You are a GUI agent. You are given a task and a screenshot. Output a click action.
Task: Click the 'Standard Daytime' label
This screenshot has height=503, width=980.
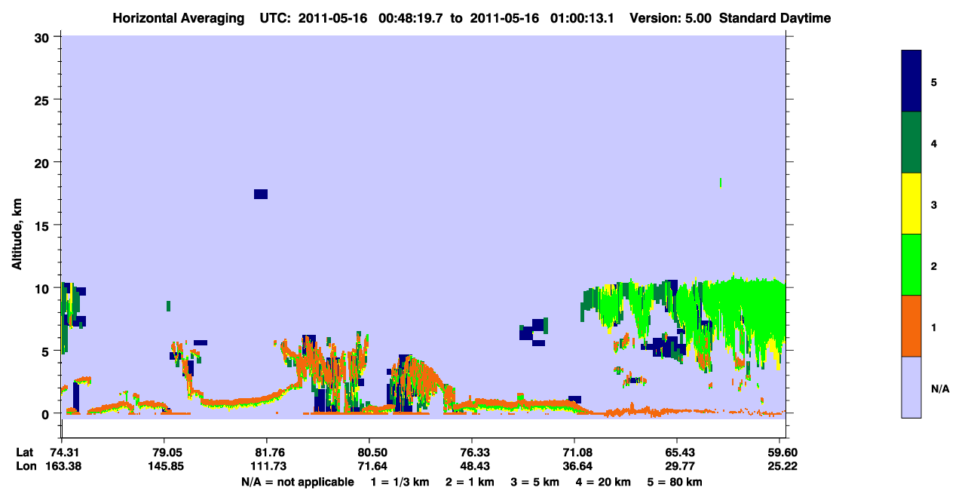(x=775, y=18)
